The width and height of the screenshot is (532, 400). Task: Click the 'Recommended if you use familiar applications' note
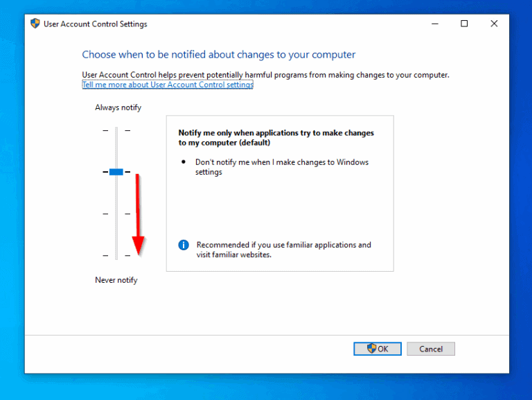[x=283, y=250]
